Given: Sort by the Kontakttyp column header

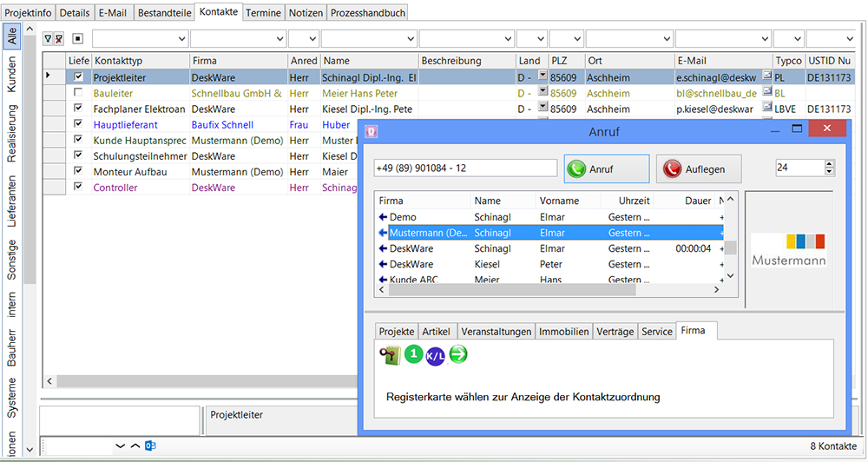Looking at the screenshot, I should [x=141, y=61].
